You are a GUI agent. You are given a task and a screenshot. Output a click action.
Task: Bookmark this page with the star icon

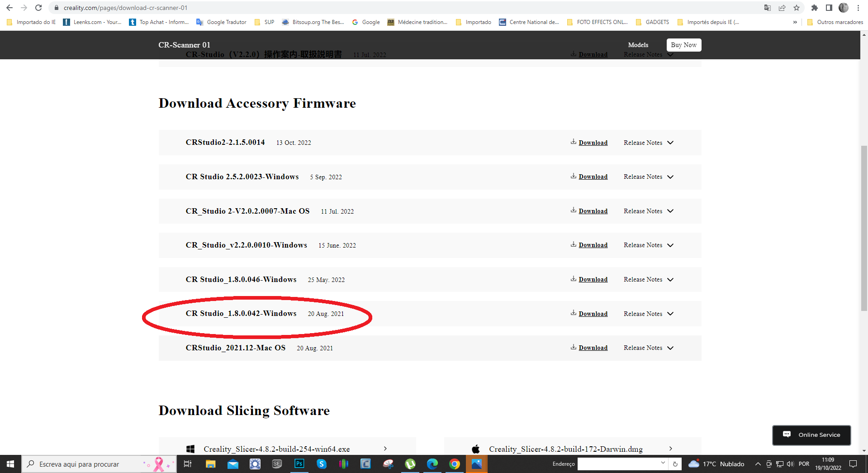coord(797,8)
